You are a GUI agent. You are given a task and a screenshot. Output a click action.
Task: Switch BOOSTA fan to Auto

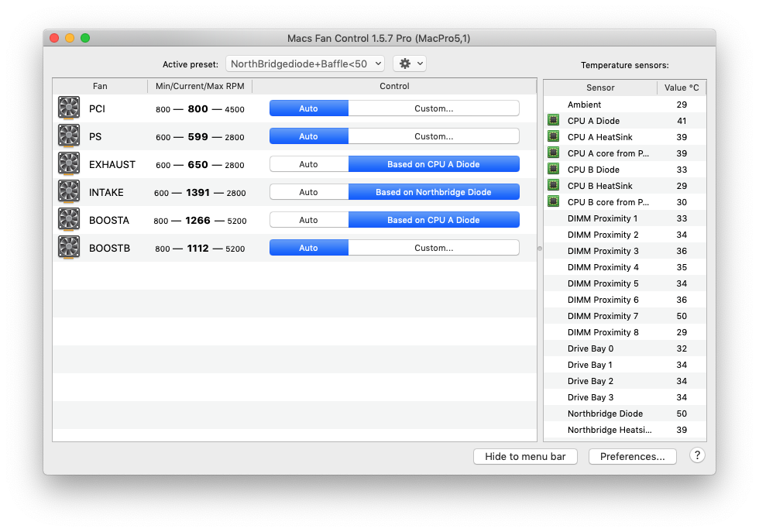pyautogui.click(x=309, y=220)
